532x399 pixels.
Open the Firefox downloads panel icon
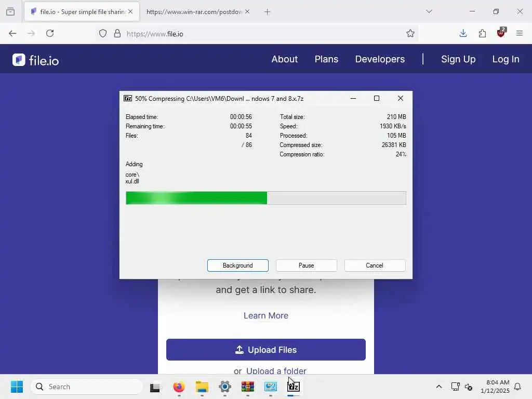click(x=463, y=33)
